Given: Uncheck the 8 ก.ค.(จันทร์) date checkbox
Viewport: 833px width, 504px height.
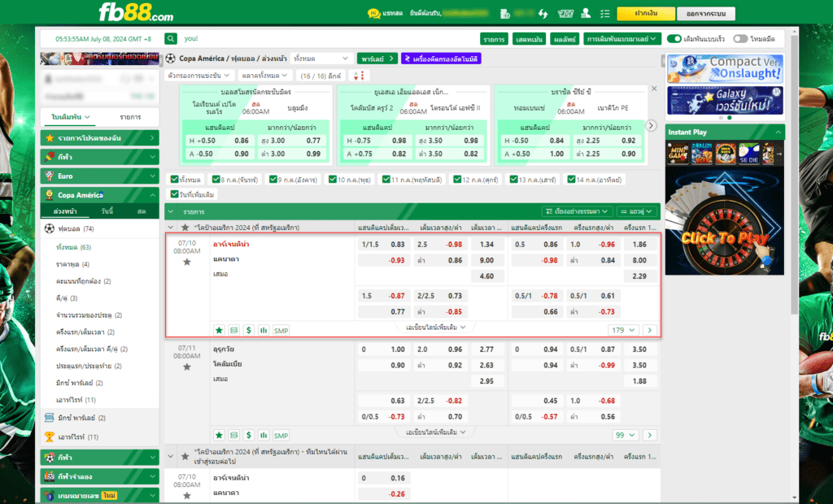Looking at the screenshot, I should point(216,180).
